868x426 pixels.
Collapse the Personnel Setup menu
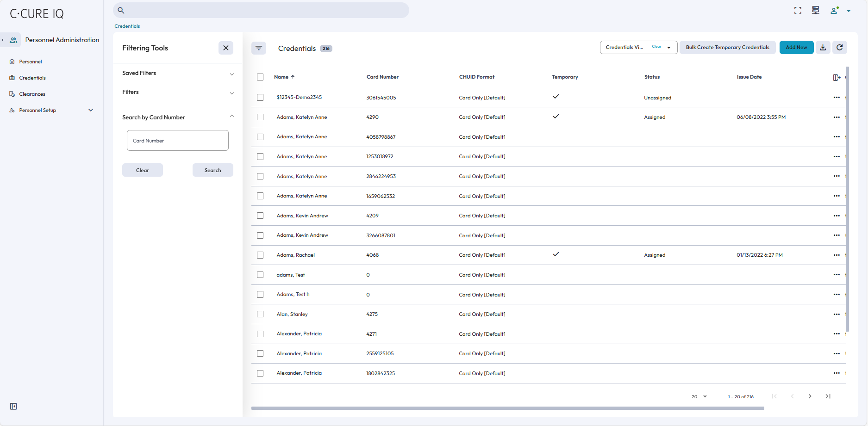pos(91,110)
